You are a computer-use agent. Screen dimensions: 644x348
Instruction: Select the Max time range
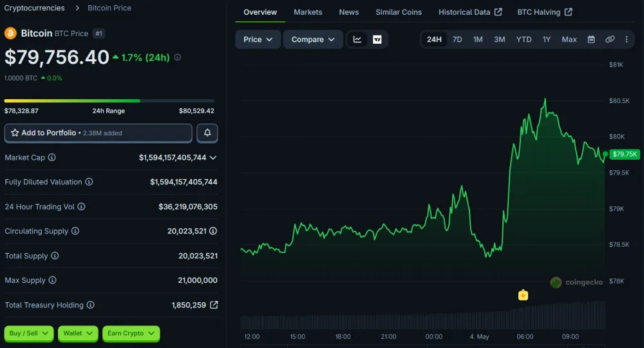(x=569, y=39)
